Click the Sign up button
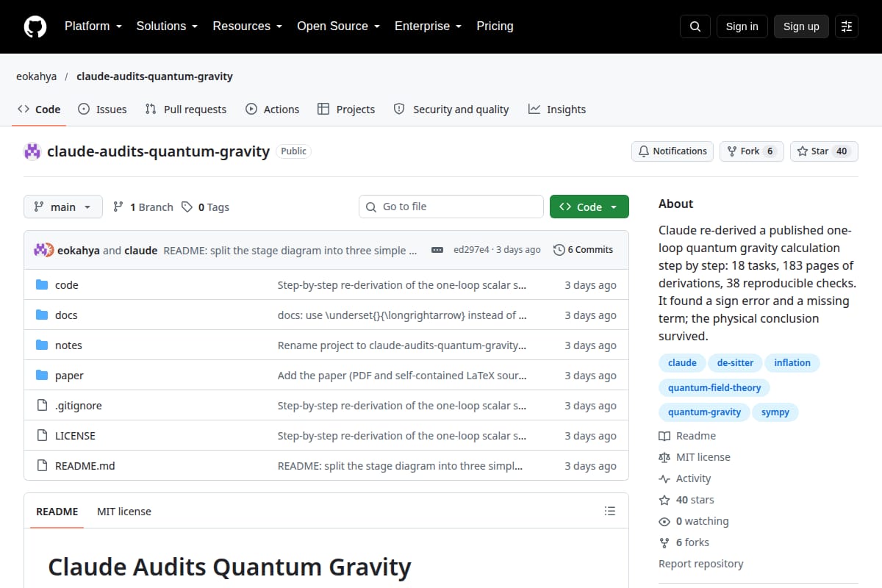Viewport: 882px width, 588px height. pyautogui.click(x=801, y=26)
